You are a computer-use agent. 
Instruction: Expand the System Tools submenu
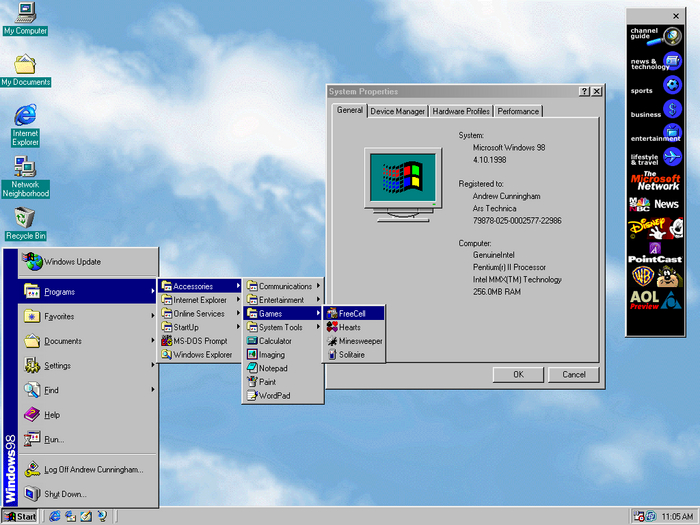(x=282, y=327)
